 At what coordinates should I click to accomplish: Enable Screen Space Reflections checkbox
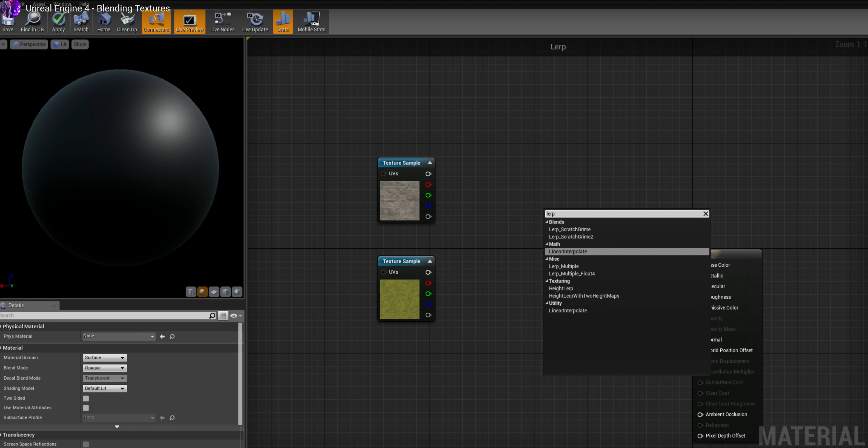click(86, 444)
